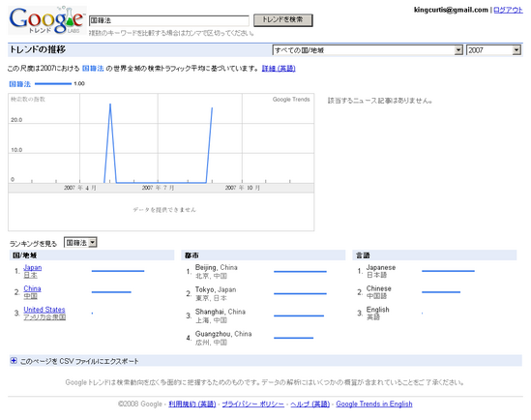This screenshot has width=531, height=420.
Task: Click the 2007 年 4 月 axis label
Action: tap(80, 188)
